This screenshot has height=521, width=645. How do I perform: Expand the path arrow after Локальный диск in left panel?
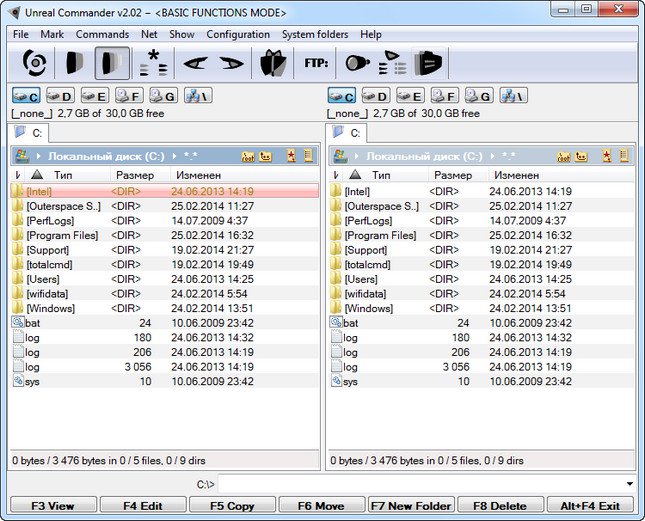[x=174, y=156]
